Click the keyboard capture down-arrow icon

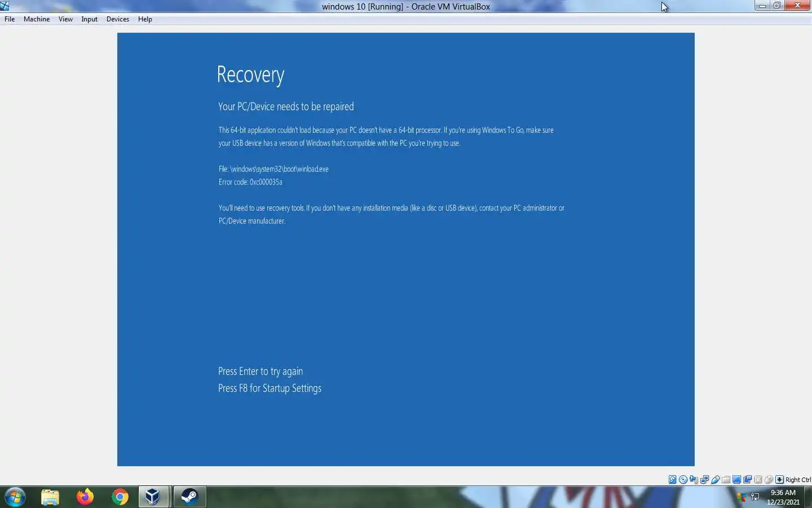(x=779, y=480)
